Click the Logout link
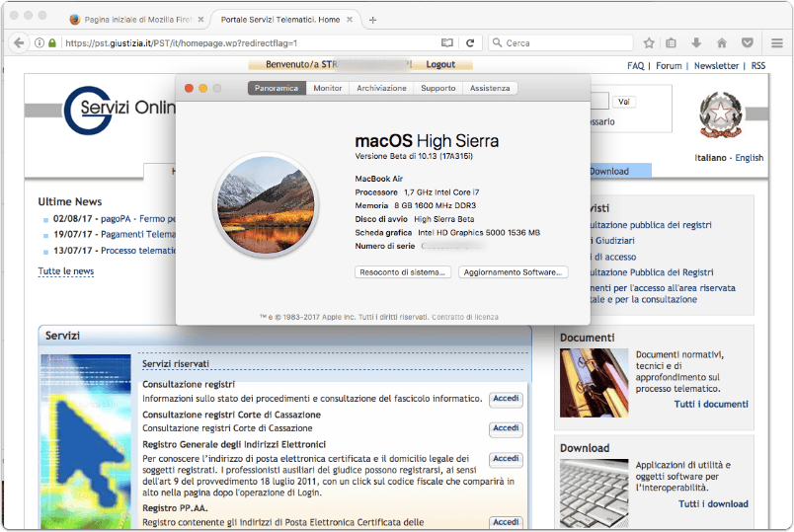 (x=440, y=64)
